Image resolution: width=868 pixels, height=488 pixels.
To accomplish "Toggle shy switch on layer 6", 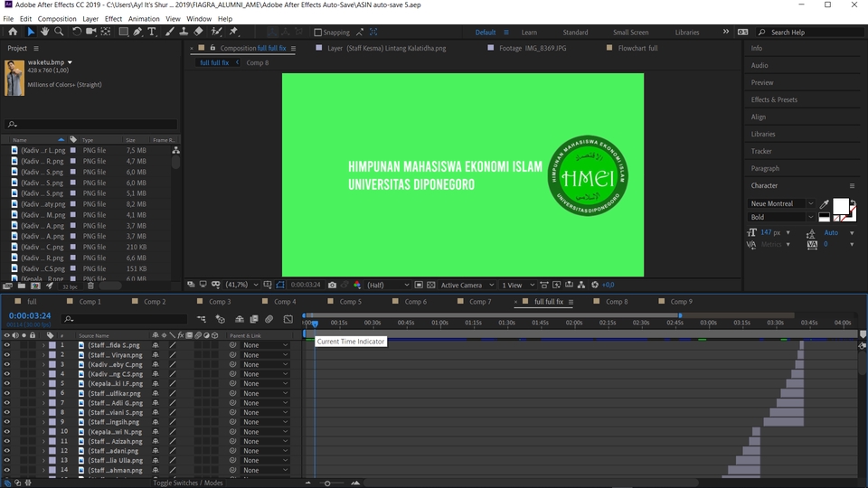I will 156,393.
